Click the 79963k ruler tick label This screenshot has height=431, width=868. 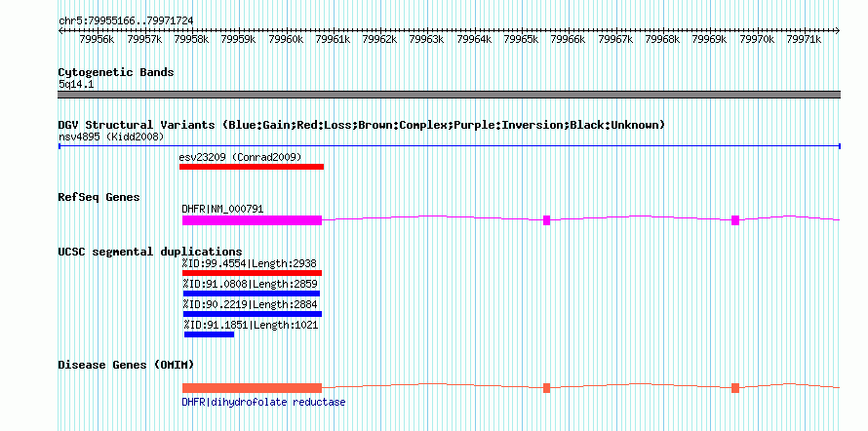(x=427, y=39)
